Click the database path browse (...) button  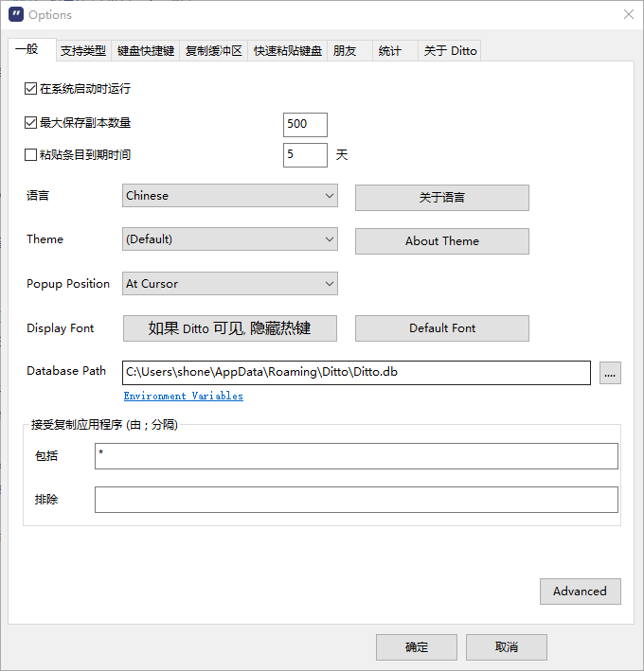(x=610, y=373)
